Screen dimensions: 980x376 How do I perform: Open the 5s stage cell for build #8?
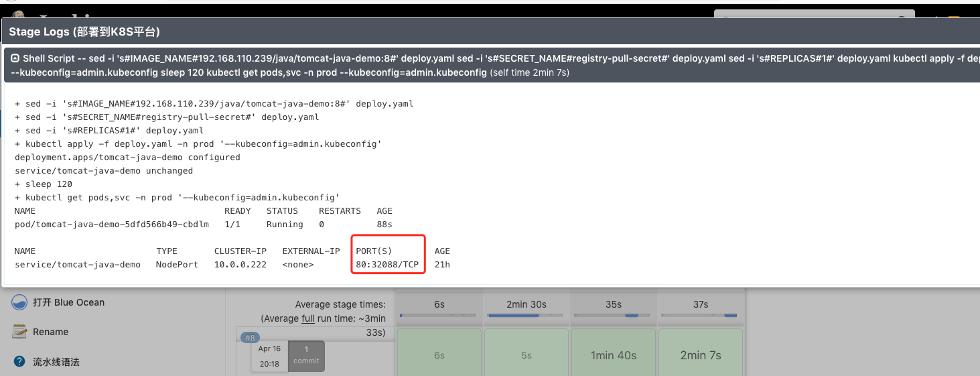coord(527,355)
